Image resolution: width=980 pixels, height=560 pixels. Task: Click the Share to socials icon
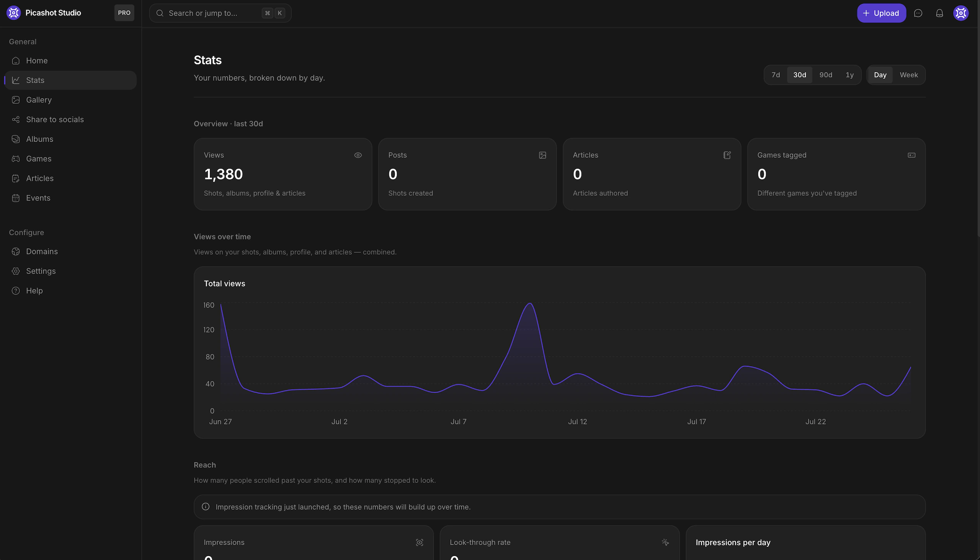(x=16, y=120)
